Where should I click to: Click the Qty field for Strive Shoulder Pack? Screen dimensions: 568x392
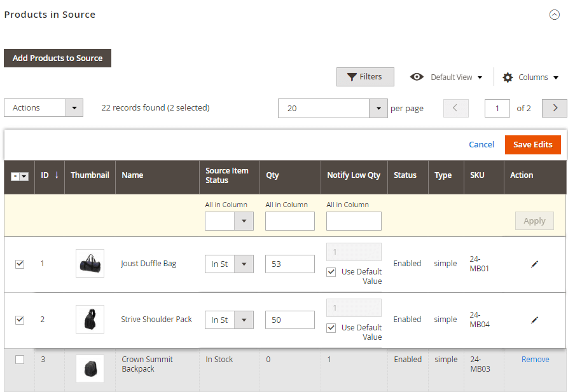coord(289,320)
